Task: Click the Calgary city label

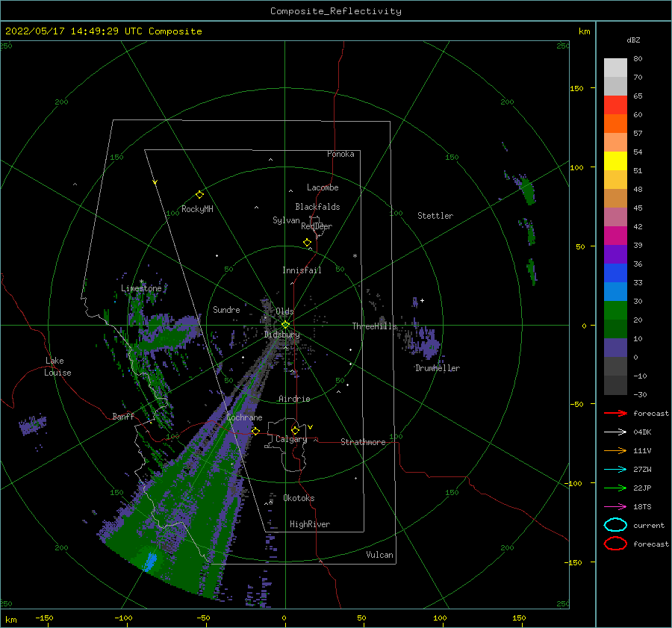Action: tap(291, 439)
